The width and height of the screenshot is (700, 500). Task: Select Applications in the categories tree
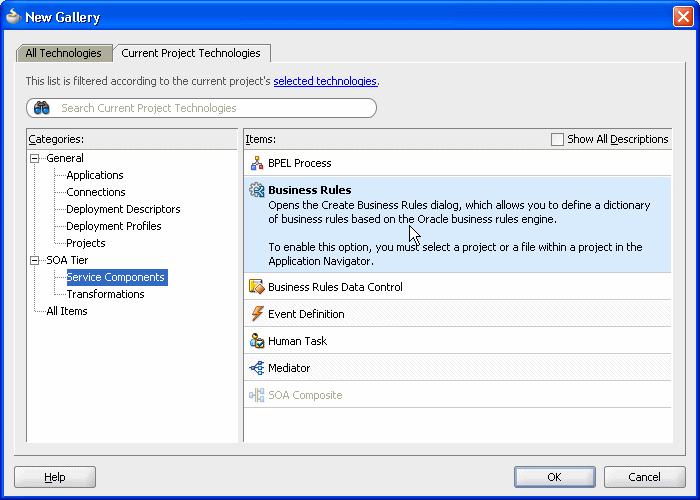[95, 175]
